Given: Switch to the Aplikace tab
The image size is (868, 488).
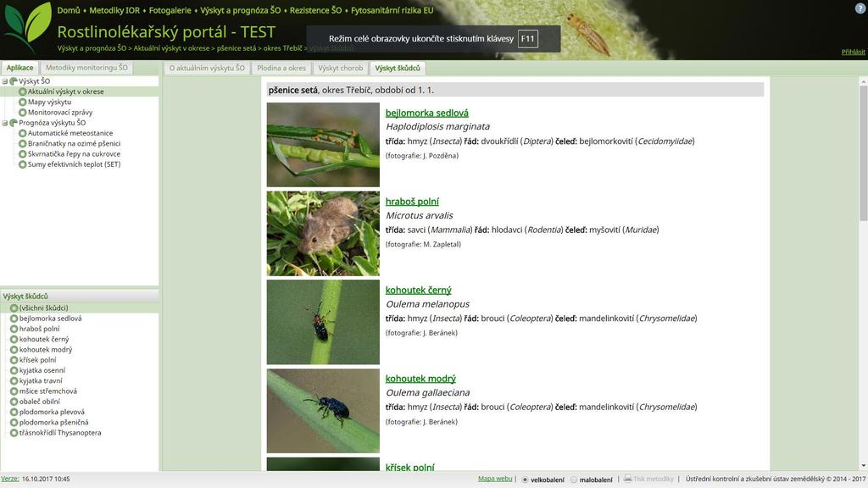Looking at the screenshot, I should coord(20,68).
